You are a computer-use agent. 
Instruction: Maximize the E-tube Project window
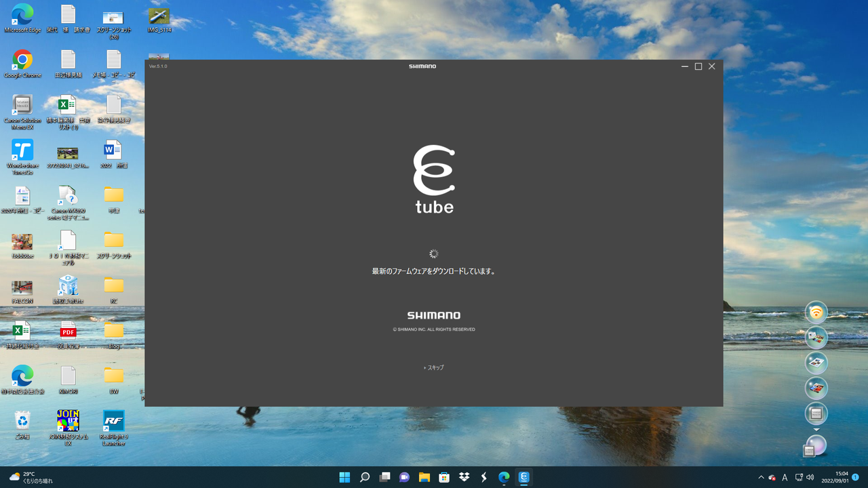tap(698, 66)
